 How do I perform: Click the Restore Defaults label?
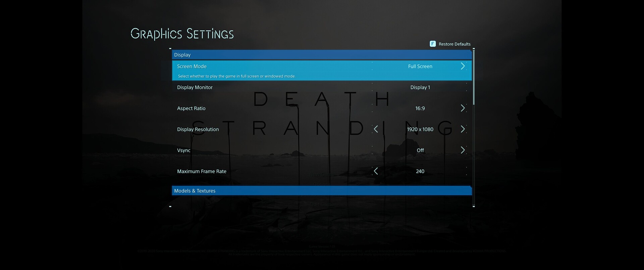(454, 44)
